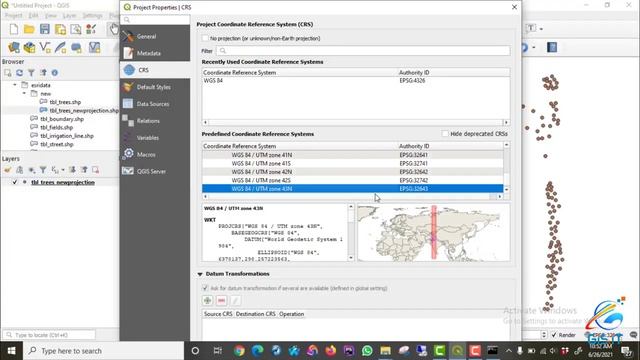Open the QGIS Server tab
Screen dimensions: 640x360
pos(155,171)
